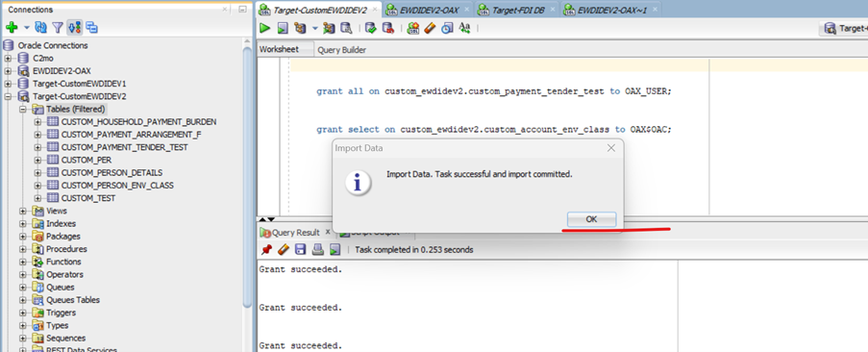Save the script output with disk icon
868x352 pixels.
coord(300,250)
